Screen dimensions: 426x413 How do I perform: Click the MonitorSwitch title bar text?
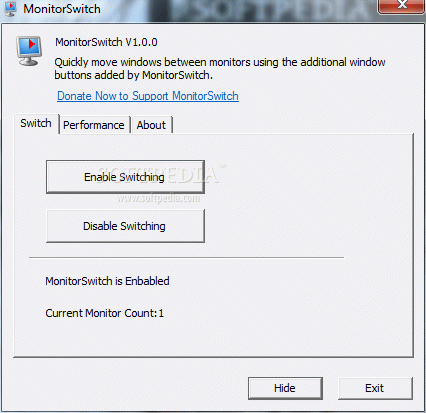click(62, 9)
